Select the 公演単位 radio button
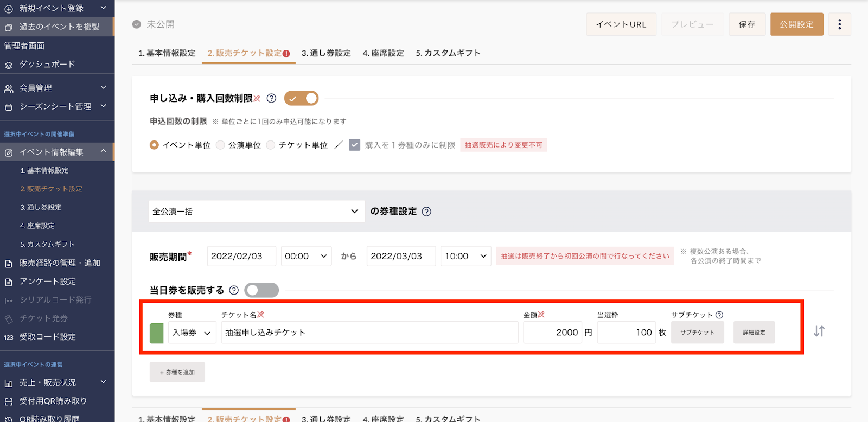868x422 pixels. (221, 145)
